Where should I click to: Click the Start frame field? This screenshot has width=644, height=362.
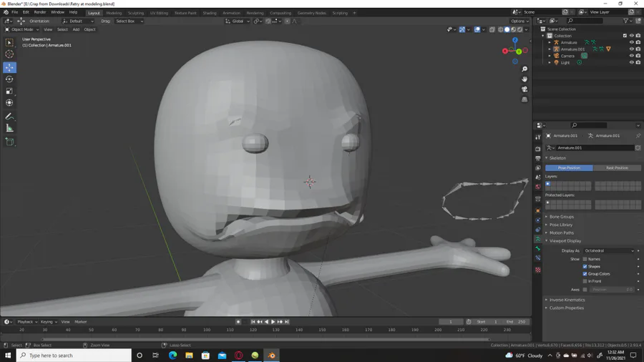click(487, 322)
